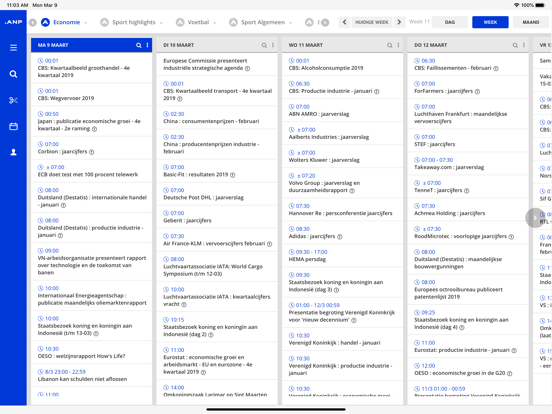
Task: Search within MA 9 MAART column
Action: click(x=139, y=45)
